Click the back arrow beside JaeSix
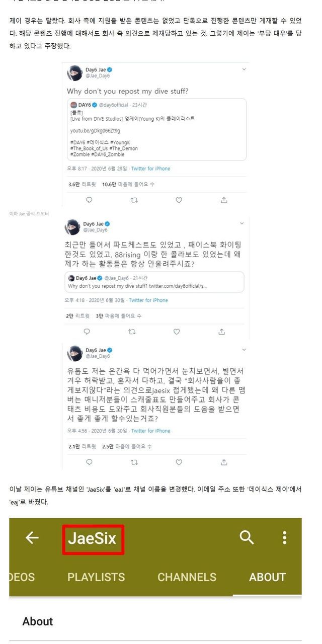The width and height of the screenshot is (322, 644). pos(32,538)
